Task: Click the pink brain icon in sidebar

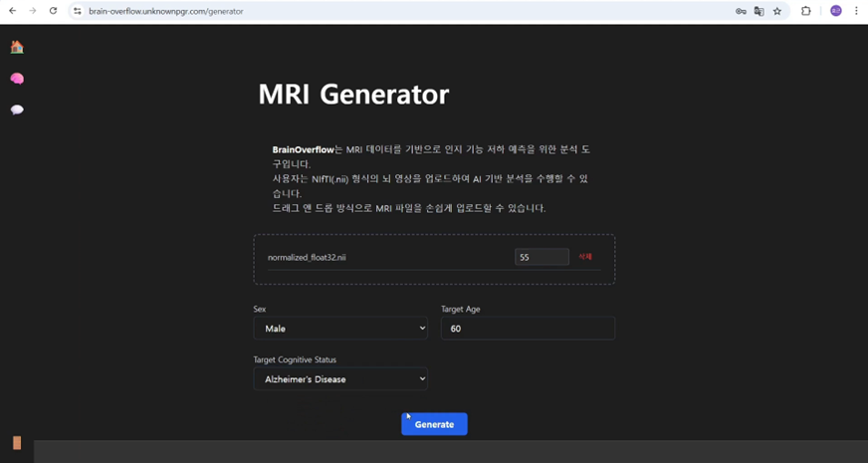Action: [x=17, y=79]
